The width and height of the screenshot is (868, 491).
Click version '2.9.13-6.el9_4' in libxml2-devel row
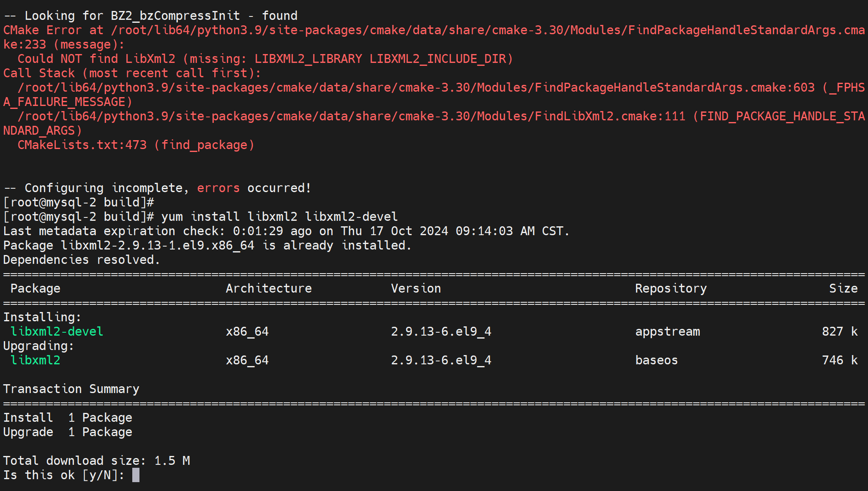pyautogui.click(x=441, y=331)
